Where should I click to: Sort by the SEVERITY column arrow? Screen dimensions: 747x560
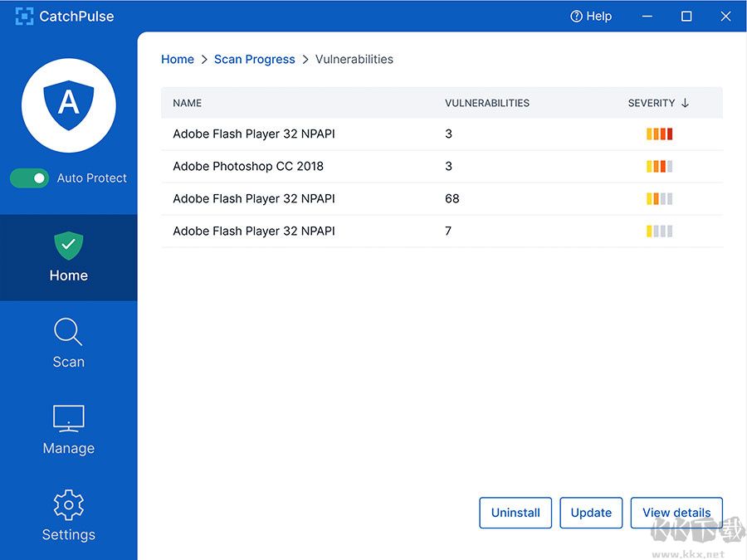click(x=685, y=103)
